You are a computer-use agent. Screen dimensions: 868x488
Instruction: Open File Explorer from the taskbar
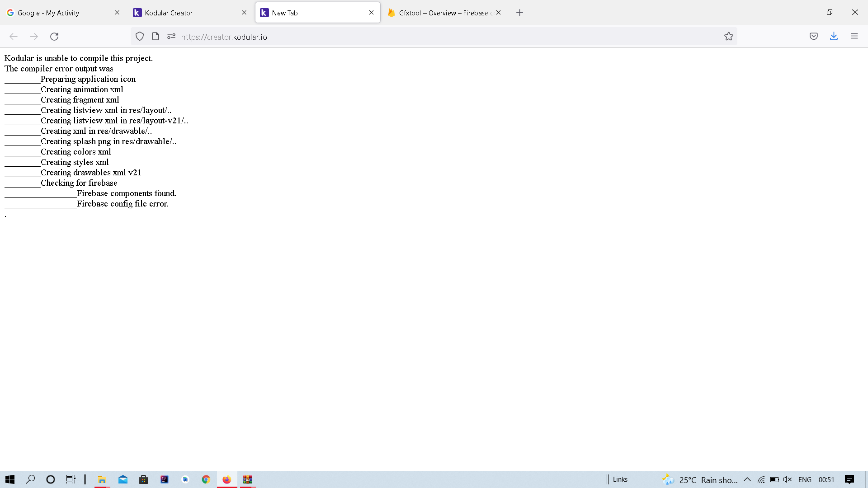(102, 479)
